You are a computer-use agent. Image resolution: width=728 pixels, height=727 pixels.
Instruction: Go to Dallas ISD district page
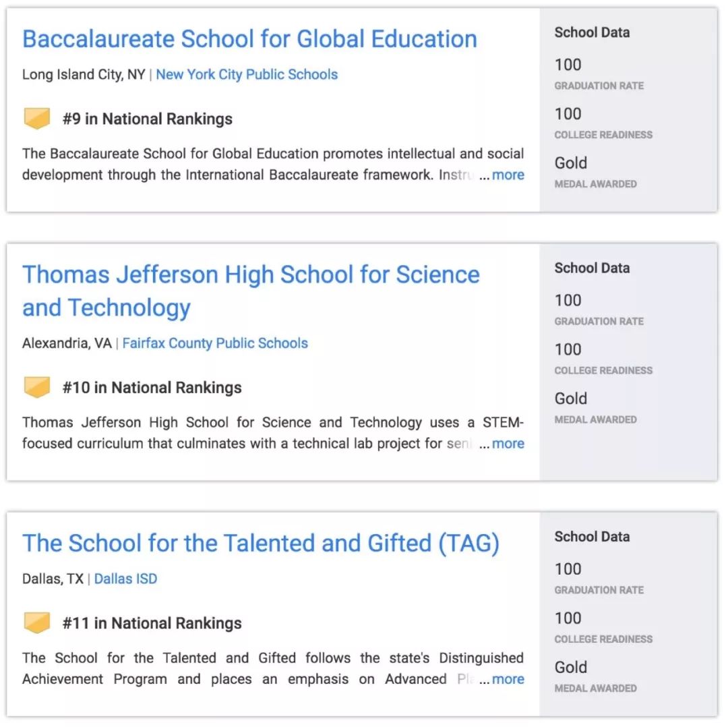click(x=125, y=579)
